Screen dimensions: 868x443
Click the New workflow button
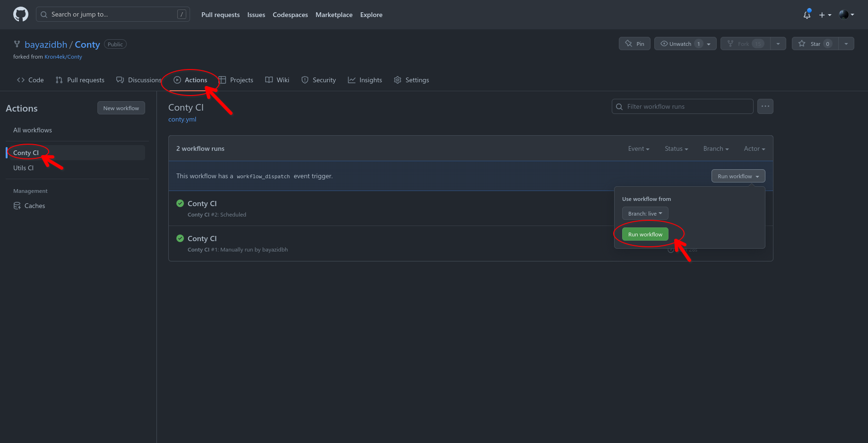pyautogui.click(x=121, y=108)
